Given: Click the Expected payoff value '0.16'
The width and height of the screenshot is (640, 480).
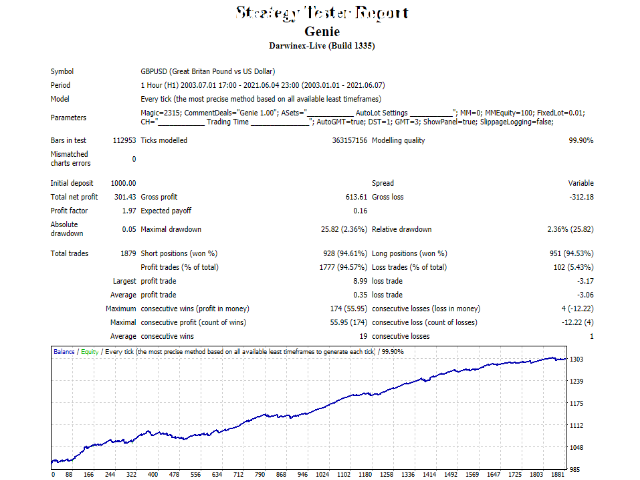Looking at the screenshot, I should coord(360,211).
